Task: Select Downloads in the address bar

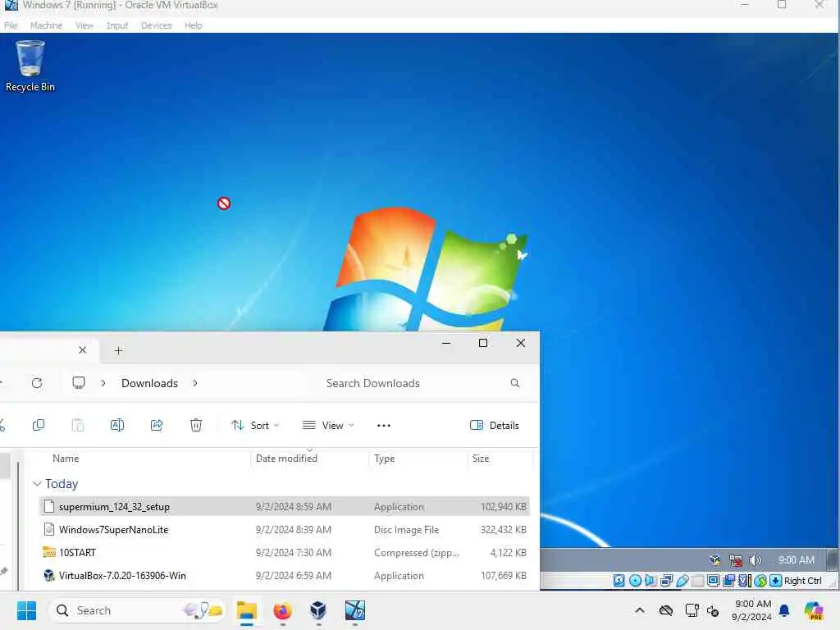Action: 149,383
